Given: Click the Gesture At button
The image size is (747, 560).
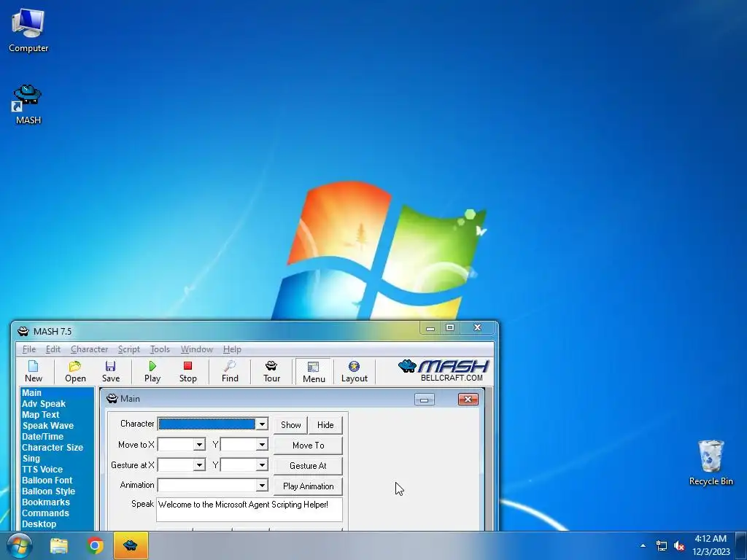Looking at the screenshot, I should coord(309,466).
